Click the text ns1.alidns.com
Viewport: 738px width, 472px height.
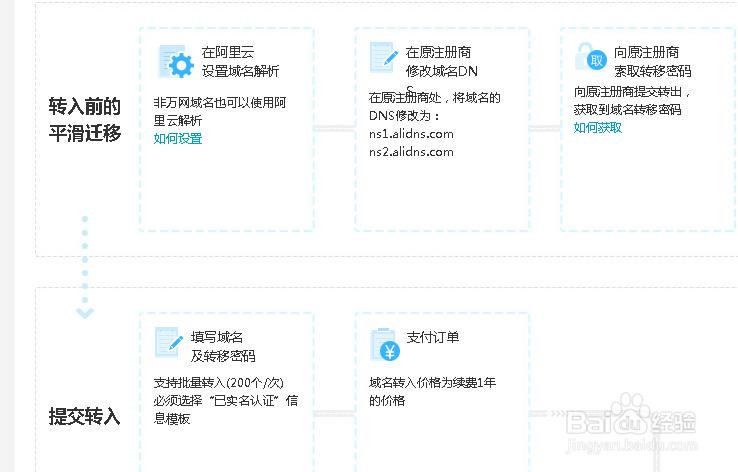411,134
